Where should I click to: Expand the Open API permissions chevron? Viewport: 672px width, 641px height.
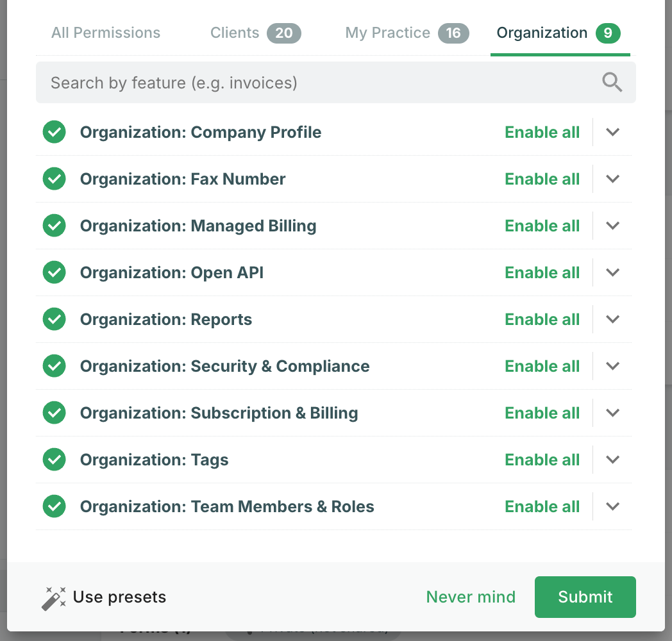point(613,272)
